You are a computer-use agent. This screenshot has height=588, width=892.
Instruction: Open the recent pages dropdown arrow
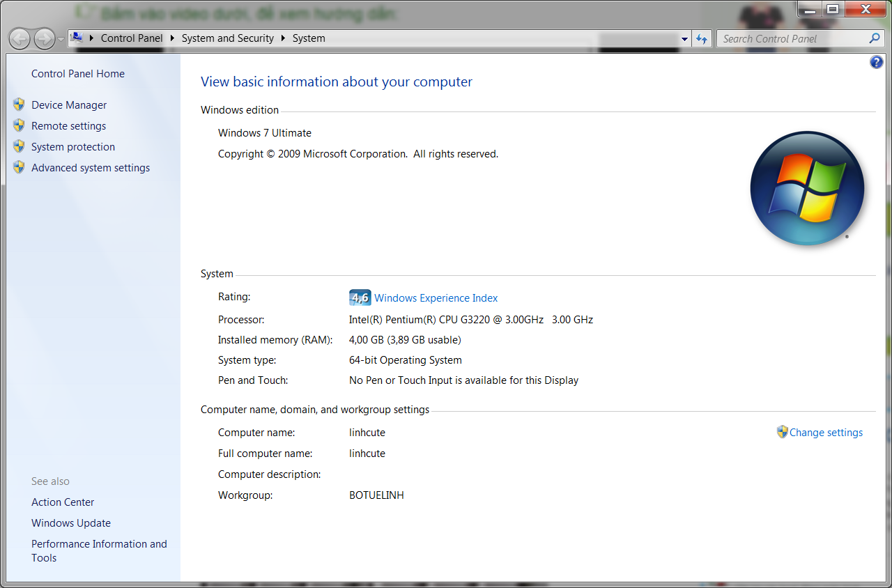(61, 39)
